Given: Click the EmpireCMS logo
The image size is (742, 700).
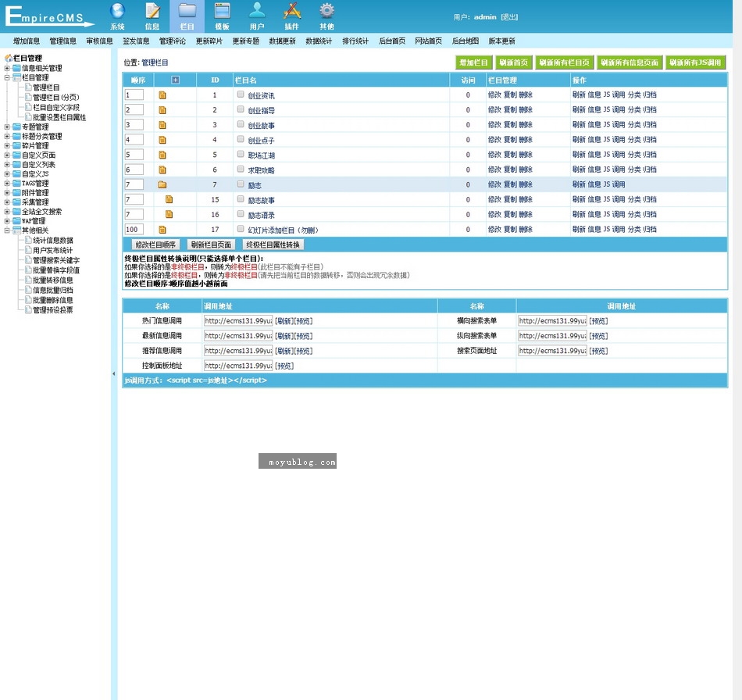Looking at the screenshot, I should [49, 16].
